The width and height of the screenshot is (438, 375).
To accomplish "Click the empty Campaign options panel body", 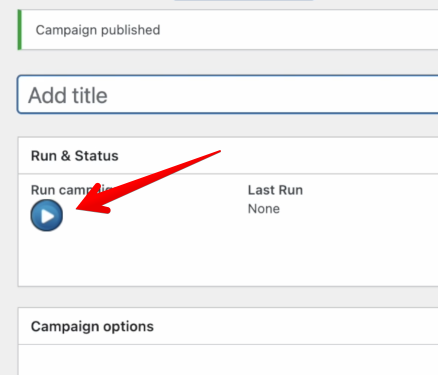I will [228, 360].
